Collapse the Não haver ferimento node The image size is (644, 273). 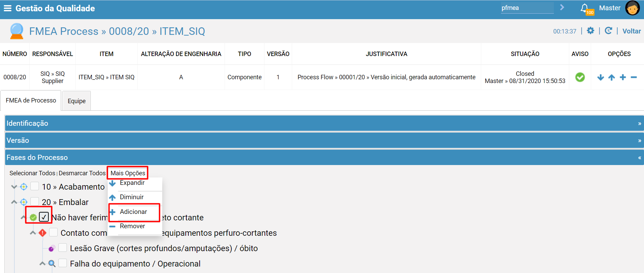coord(23,218)
